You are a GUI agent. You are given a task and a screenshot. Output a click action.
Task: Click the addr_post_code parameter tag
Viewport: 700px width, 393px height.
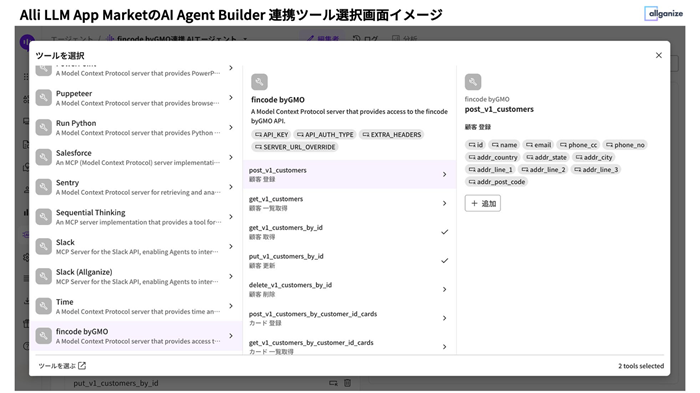pos(496,182)
